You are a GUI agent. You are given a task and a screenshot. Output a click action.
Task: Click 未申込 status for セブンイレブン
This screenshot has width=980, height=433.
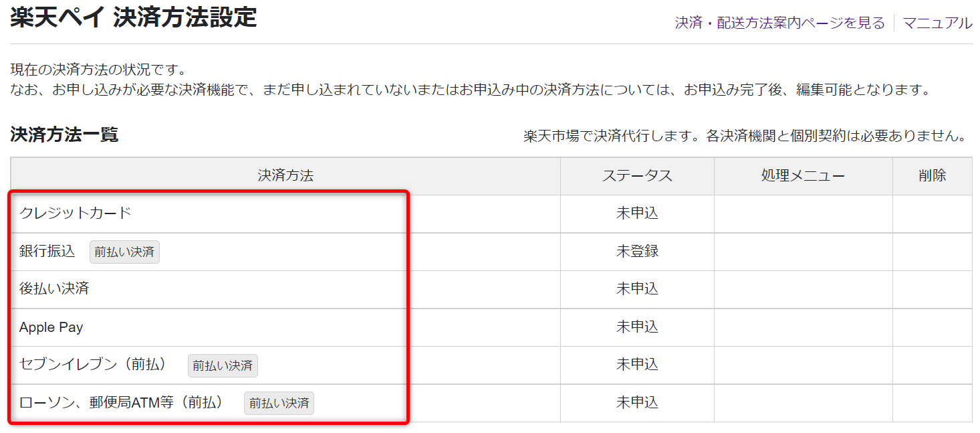tap(637, 365)
